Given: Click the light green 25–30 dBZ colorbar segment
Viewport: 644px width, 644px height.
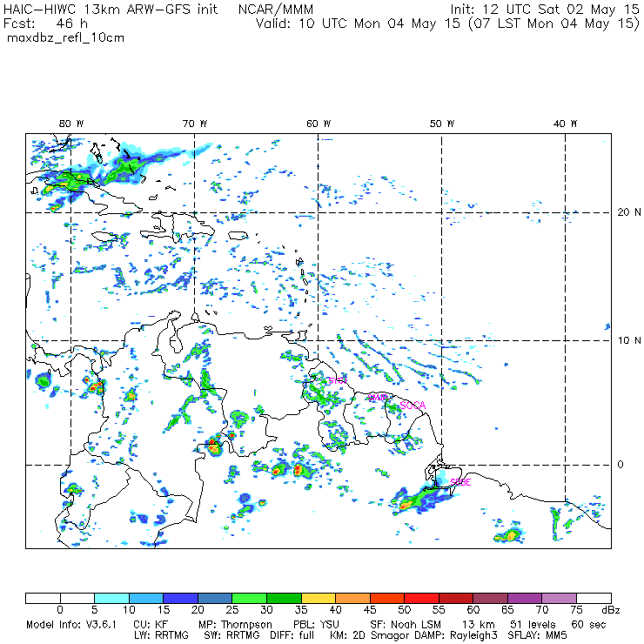Looking at the screenshot, I should click(x=249, y=598).
